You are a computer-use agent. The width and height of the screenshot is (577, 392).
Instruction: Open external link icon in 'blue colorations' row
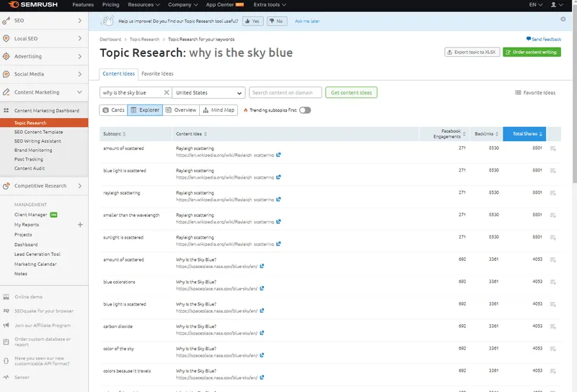262,288
